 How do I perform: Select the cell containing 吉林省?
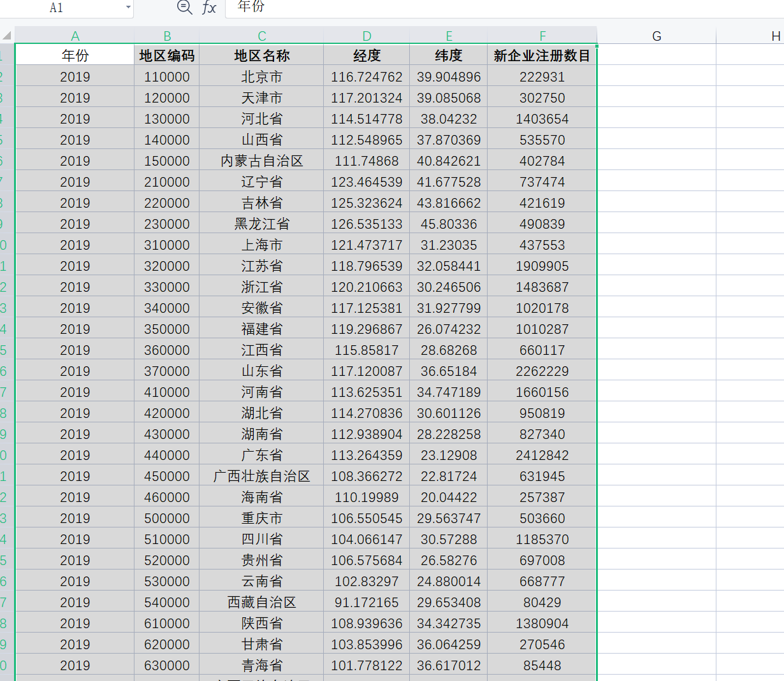coord(262,203)
